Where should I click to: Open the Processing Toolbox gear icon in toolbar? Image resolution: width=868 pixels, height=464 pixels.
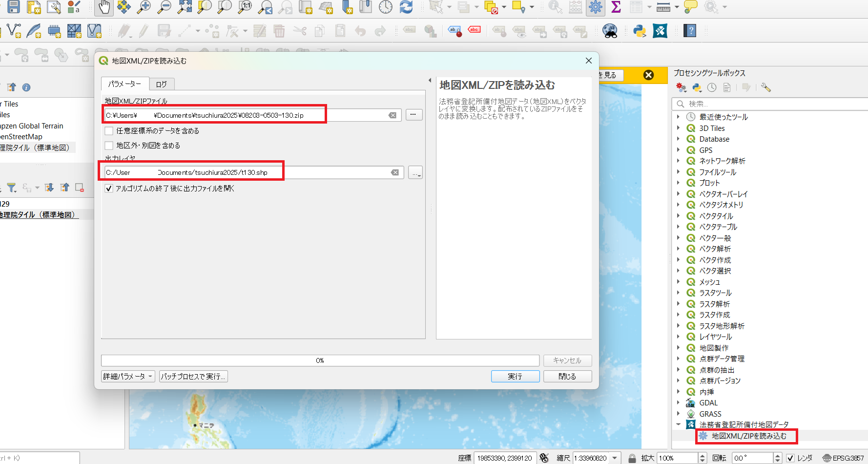(596, 7)
